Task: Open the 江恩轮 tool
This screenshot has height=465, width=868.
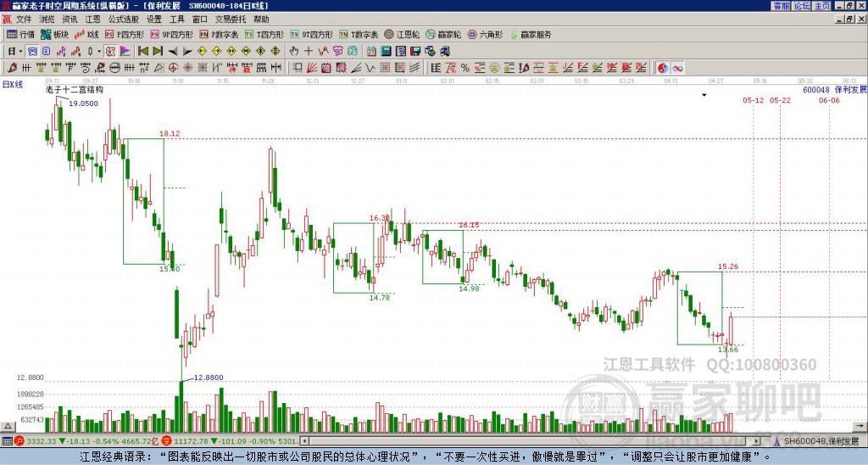Action: (x=402, y=34)
